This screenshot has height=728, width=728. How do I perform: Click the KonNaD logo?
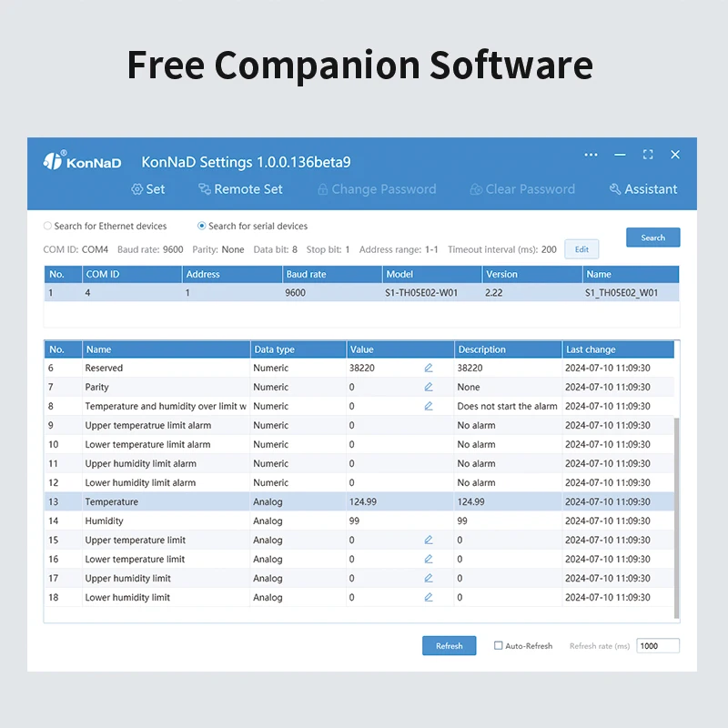click(x=82, y=161)
